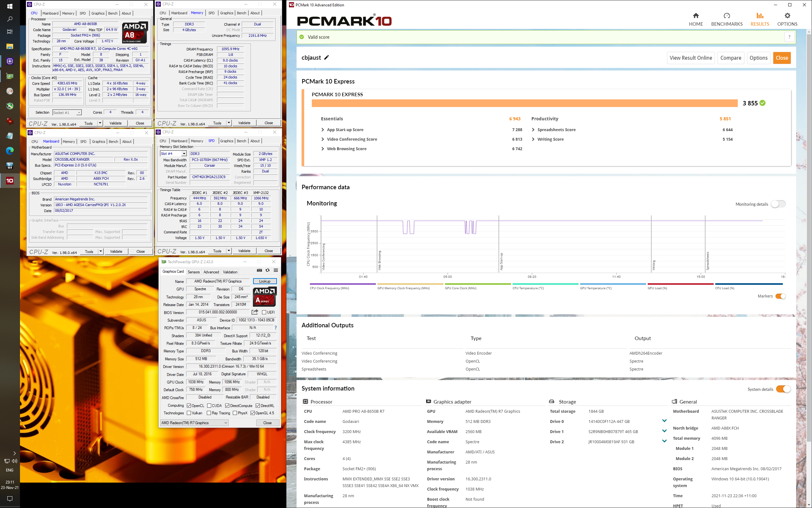Toggle the Vulkan checkbox
812x508 pixels.
tap(189, 413)
